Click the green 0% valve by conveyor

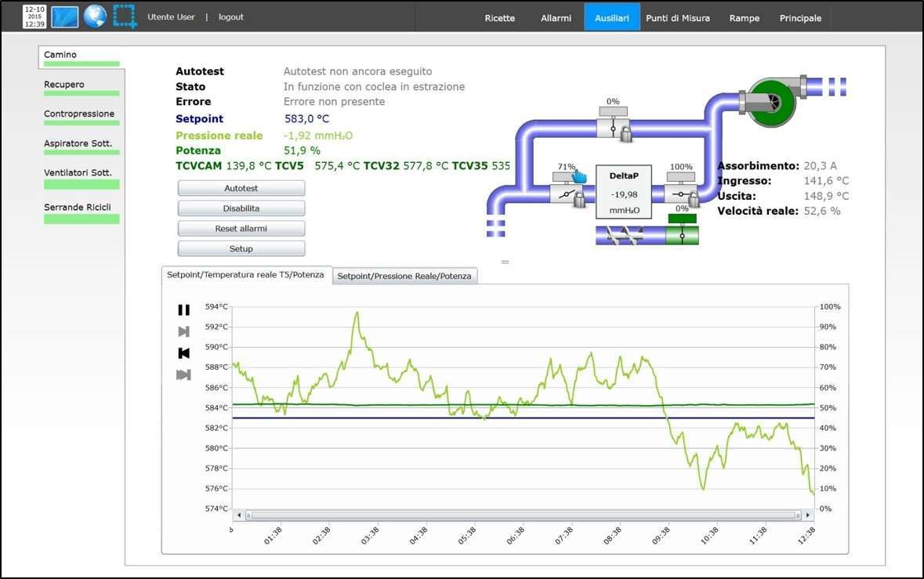click(x=681, y=235)
